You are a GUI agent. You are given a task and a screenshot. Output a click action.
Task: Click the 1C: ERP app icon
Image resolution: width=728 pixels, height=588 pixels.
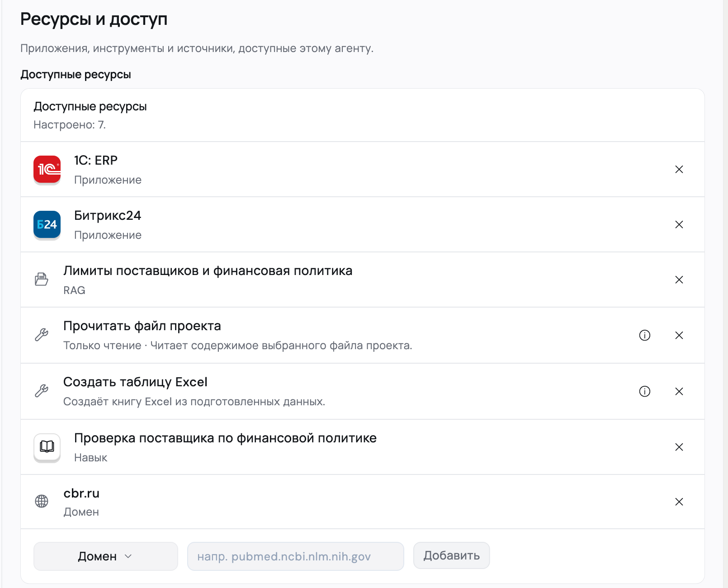[47, 170]
